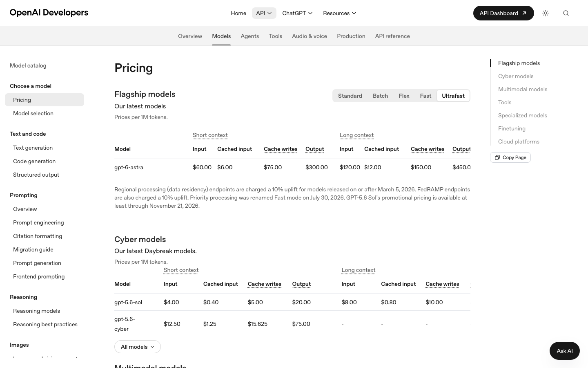The image size is (588, 368).
Task: Click the gpt-6-astra model name
Action: tap(129, 167)
